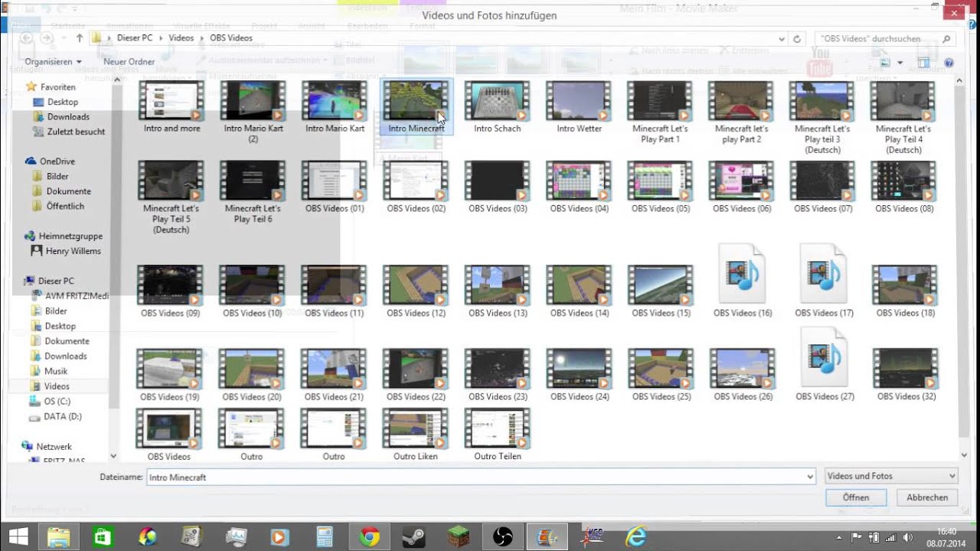The width and height of the screenshot is (980, 551).
Task: Open the Videos und Fotos file type dropdown
Action: click(x=891, y=476)
